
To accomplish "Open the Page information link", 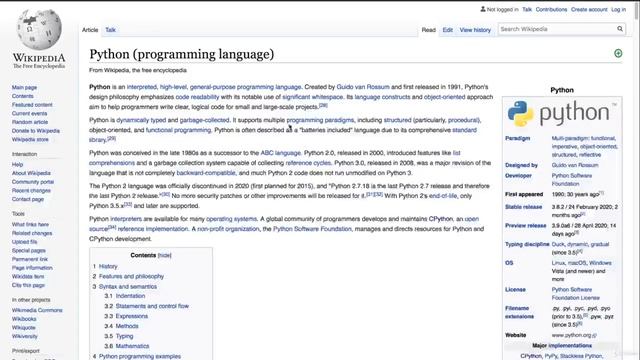I will pos(32,268).
